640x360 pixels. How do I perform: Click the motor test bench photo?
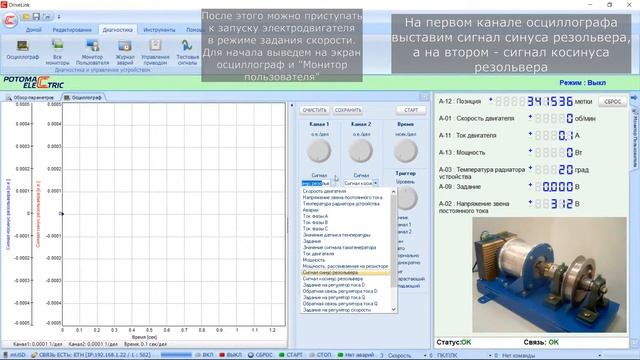[549, 275]
